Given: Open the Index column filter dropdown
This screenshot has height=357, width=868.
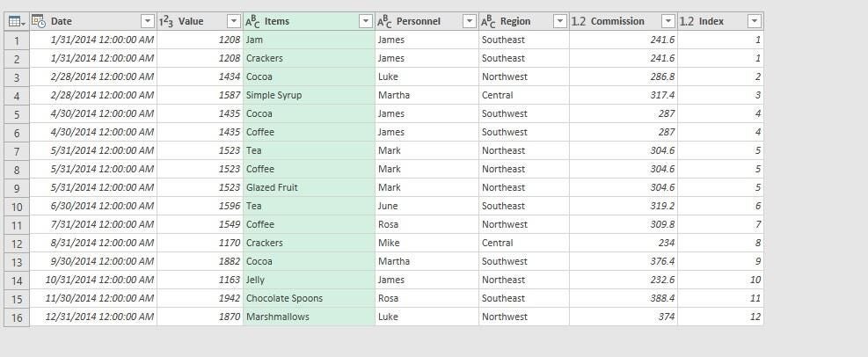Looking at the screenshot, I should (x=754, y=21).
